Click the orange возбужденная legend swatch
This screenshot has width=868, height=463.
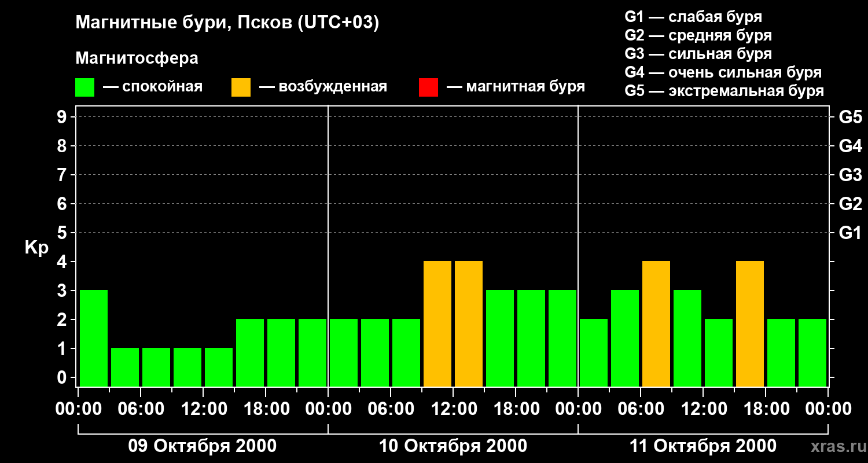point(241,87)
